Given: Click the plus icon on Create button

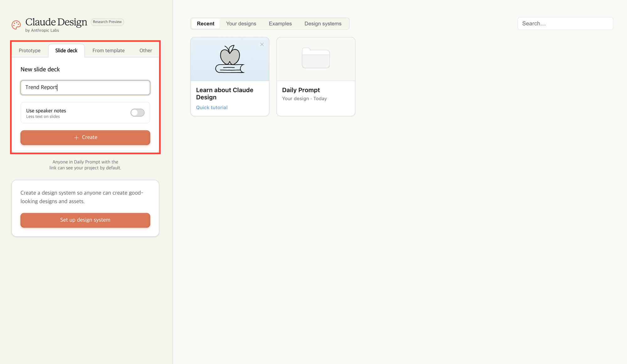Looking at the screenshot, I should 76,138.
